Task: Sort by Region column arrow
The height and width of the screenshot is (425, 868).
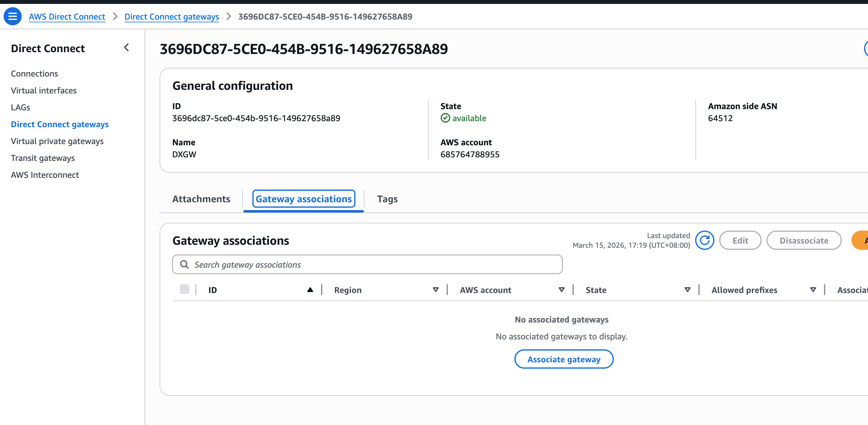Action: (x=435, y=290)
